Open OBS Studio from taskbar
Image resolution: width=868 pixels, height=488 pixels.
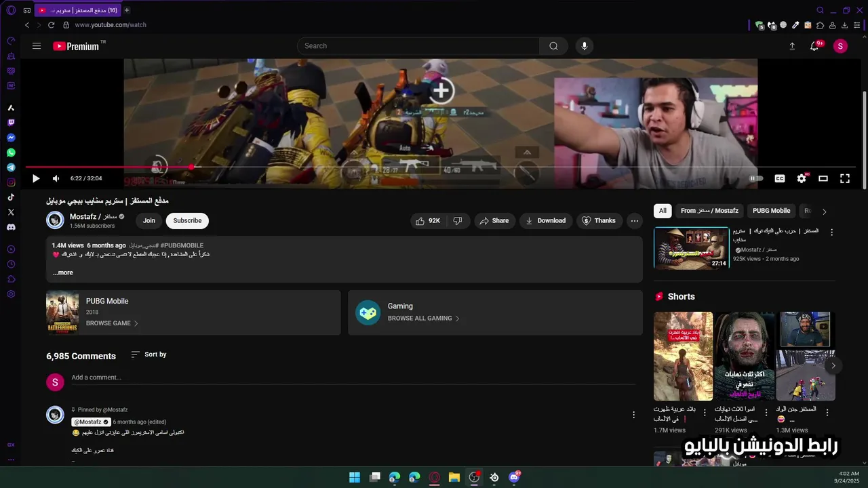[474, 477]
